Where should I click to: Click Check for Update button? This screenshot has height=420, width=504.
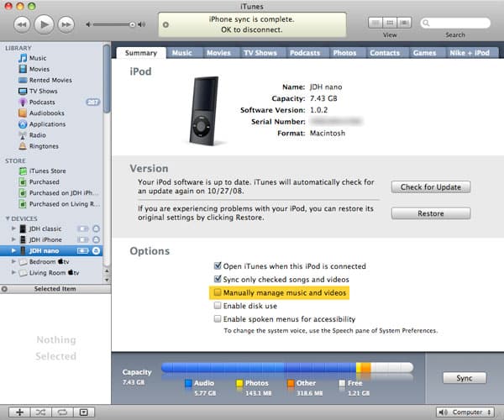coord(431,187)
